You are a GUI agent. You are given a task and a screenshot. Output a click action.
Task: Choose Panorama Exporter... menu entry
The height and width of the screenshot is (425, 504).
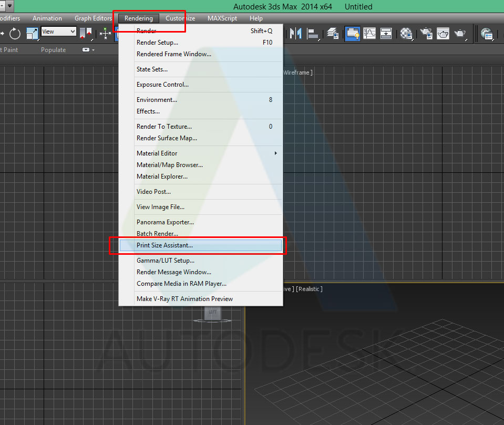pyautogui.click(x=201, y=222)
